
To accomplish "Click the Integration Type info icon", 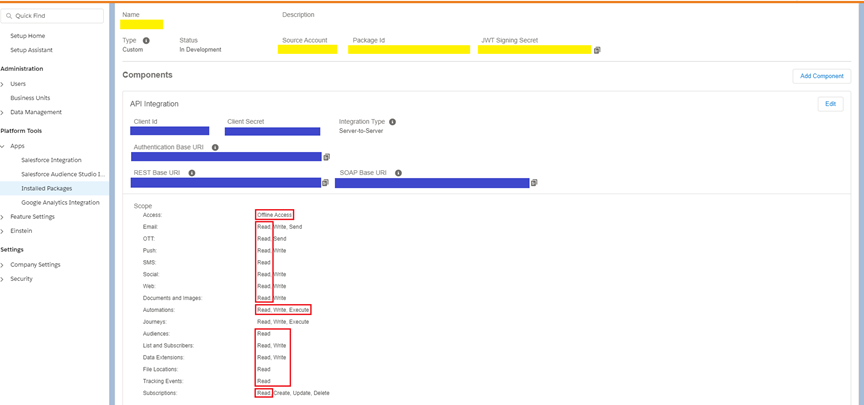I will point(392,122).
